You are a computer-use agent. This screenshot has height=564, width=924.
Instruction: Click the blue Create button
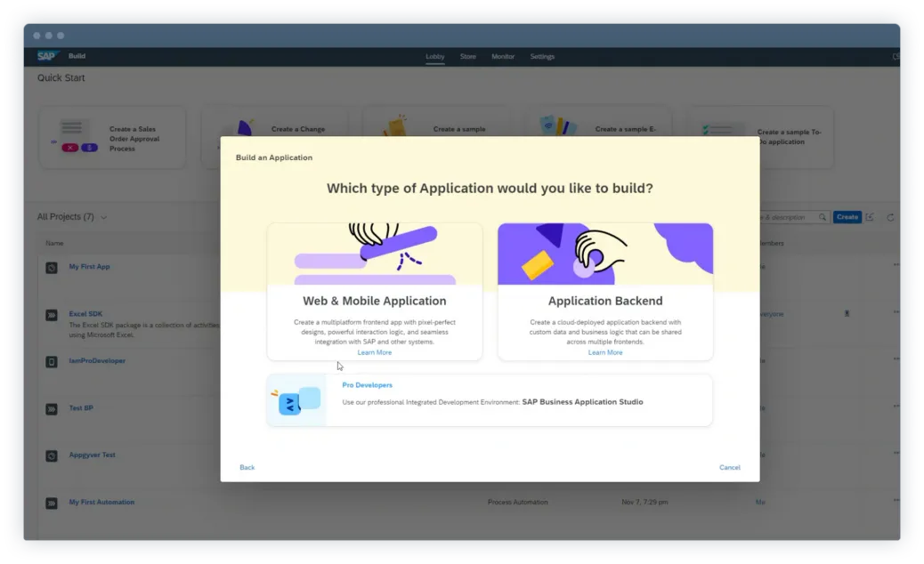coord(847,217)
